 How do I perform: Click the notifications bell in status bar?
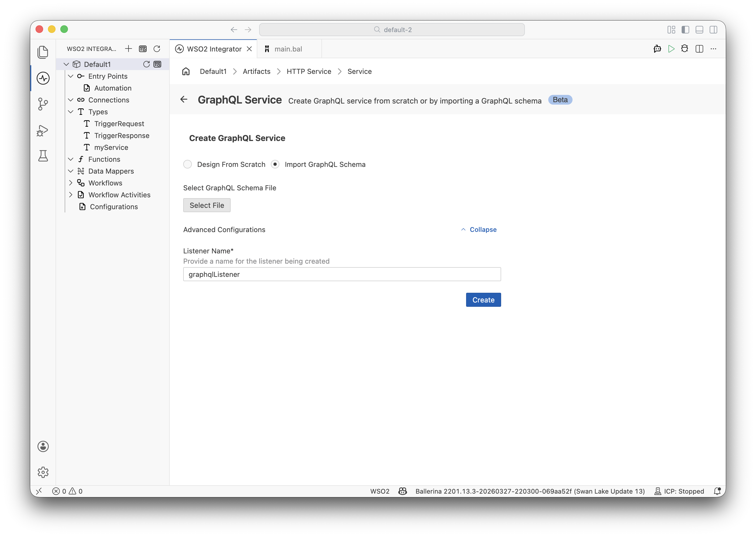click(x=717, y=491)
